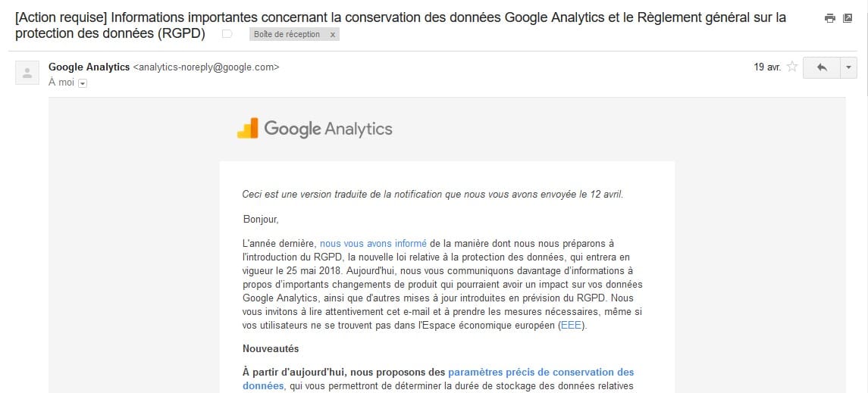Click the print all icon
The image size is (868, 393).
(830, 18)
